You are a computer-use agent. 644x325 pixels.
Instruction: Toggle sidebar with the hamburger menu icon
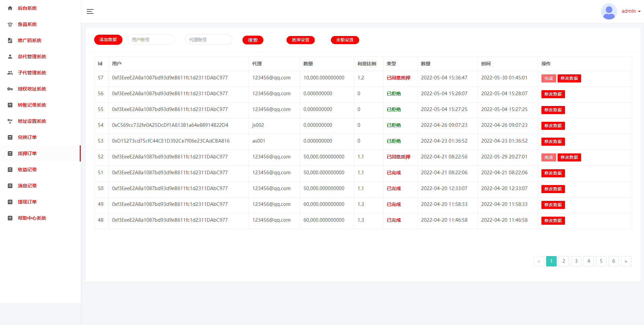coord(90,11)
